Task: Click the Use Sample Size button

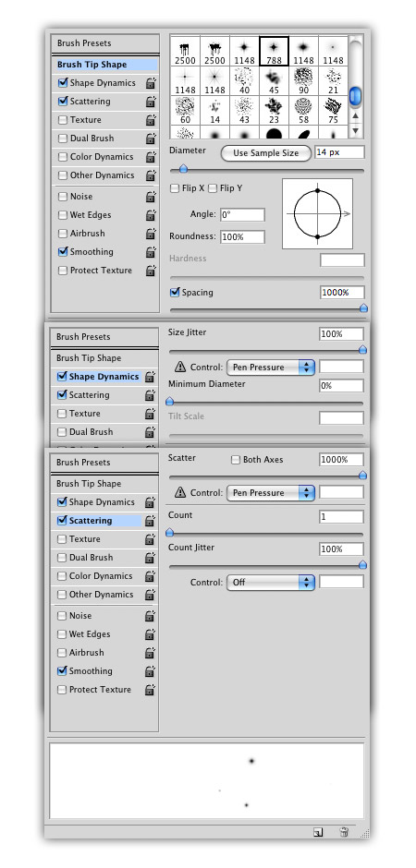Action: pos(266,153)
